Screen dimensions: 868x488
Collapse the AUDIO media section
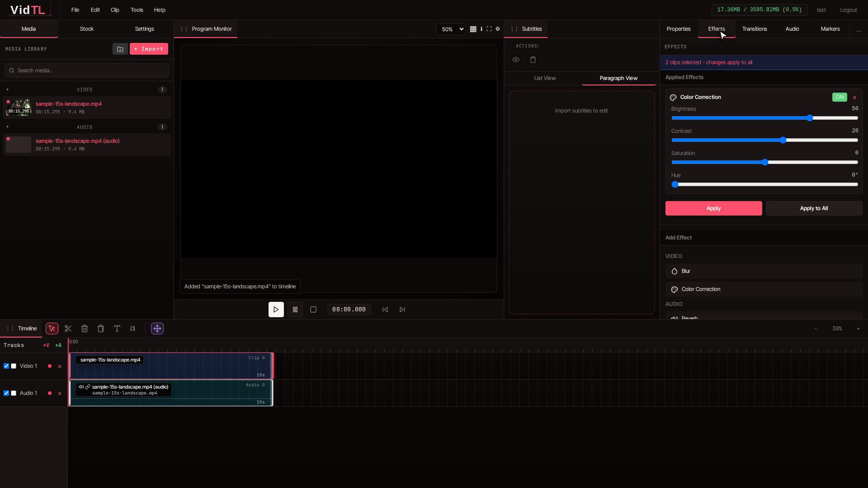pos(7,127)
